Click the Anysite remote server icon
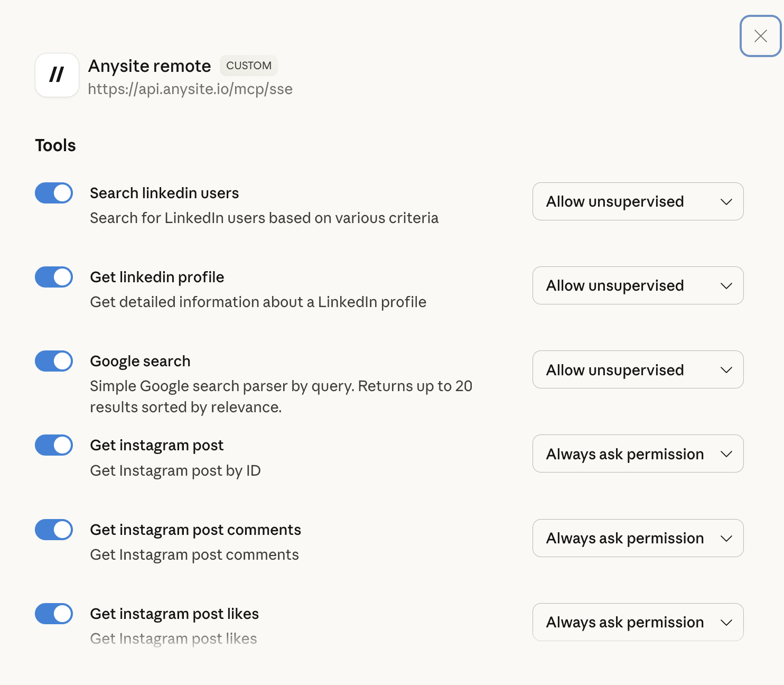This screenshot has width=784, height=685. point(56,75)
